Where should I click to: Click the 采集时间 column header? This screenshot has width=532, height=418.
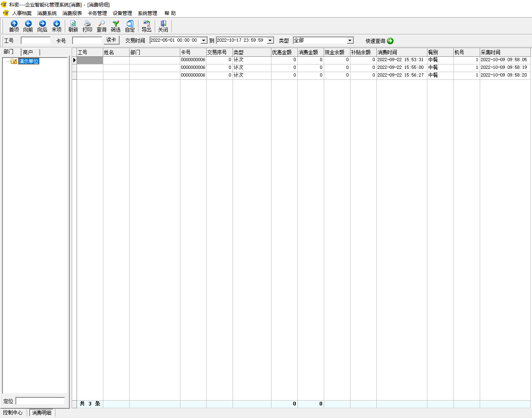click(505, 52)
